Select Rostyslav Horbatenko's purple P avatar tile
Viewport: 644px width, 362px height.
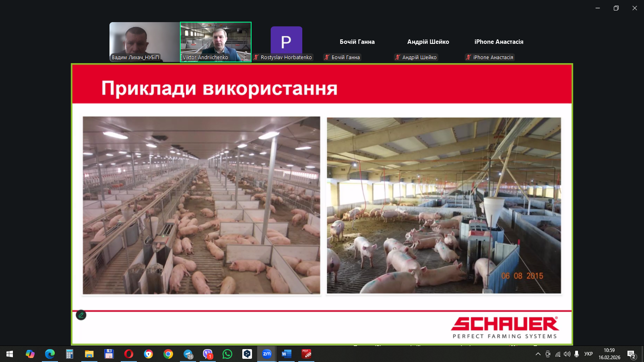click(x=286, y=40)
